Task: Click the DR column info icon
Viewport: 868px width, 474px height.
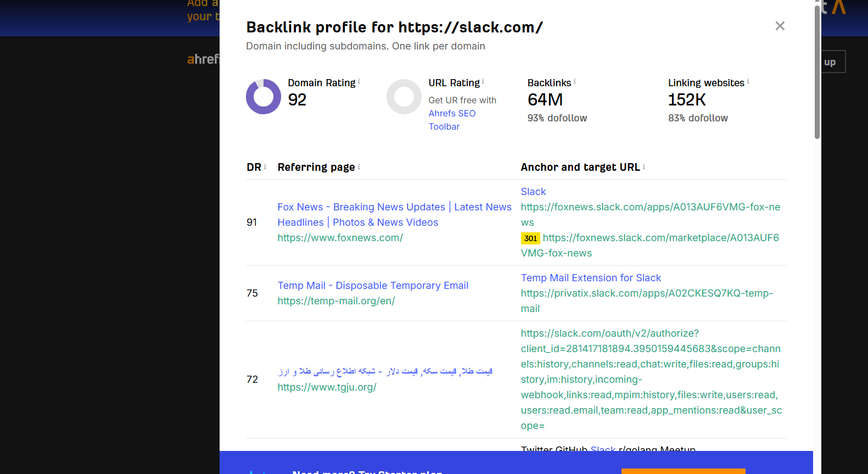Action: coord(265,166)
